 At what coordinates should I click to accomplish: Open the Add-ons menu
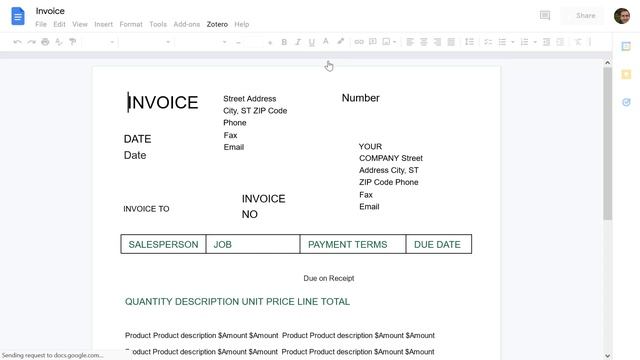(x=187, y=24)
